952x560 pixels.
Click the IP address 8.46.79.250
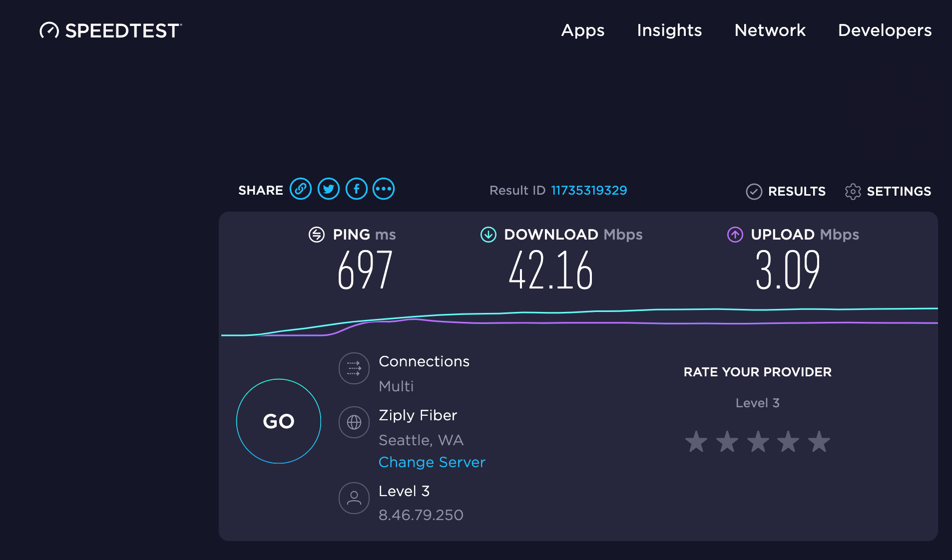tap(421, 515)
